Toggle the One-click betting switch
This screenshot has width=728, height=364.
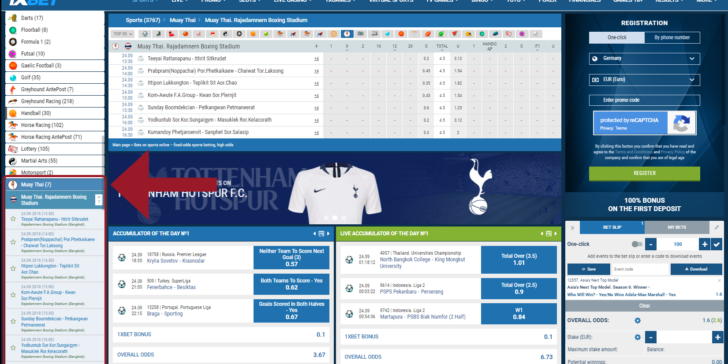click(637, 244)
